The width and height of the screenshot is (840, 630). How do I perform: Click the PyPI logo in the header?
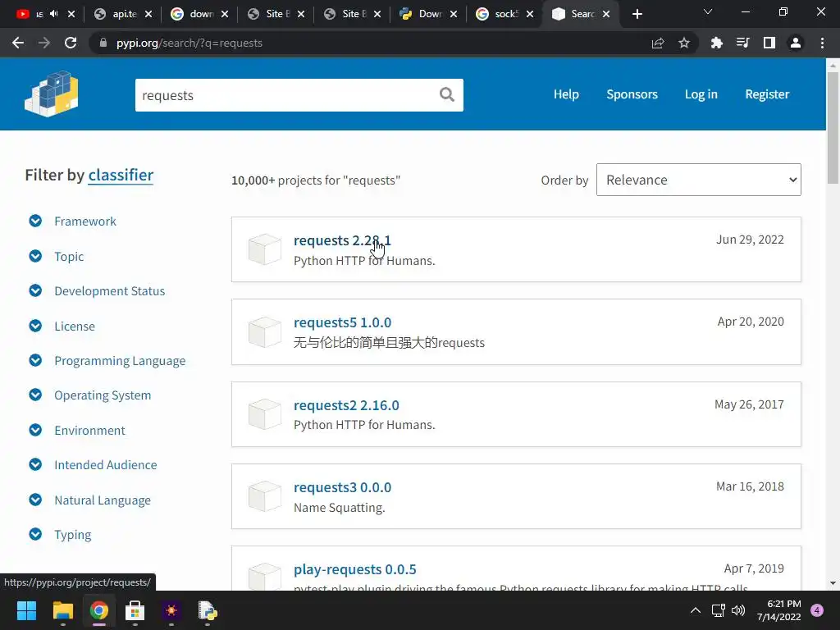tap(52, 94)
